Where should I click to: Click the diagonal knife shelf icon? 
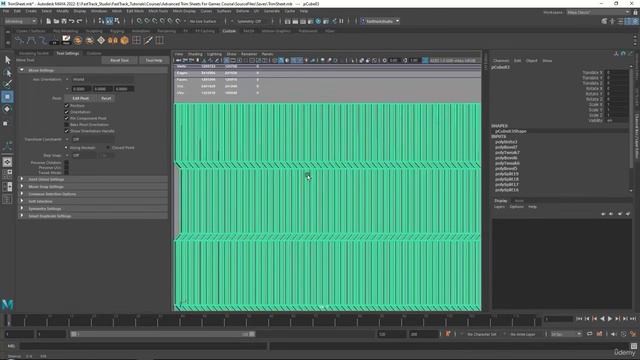pyautogui.click(x=148, y=40)
